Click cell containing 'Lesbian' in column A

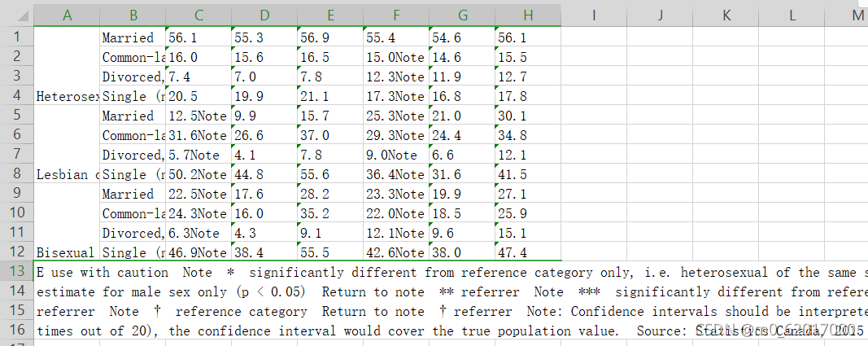(x=67, y=144)
